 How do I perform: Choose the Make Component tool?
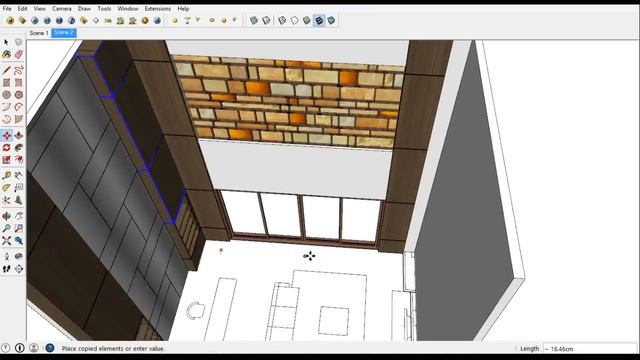pos(18,42)
